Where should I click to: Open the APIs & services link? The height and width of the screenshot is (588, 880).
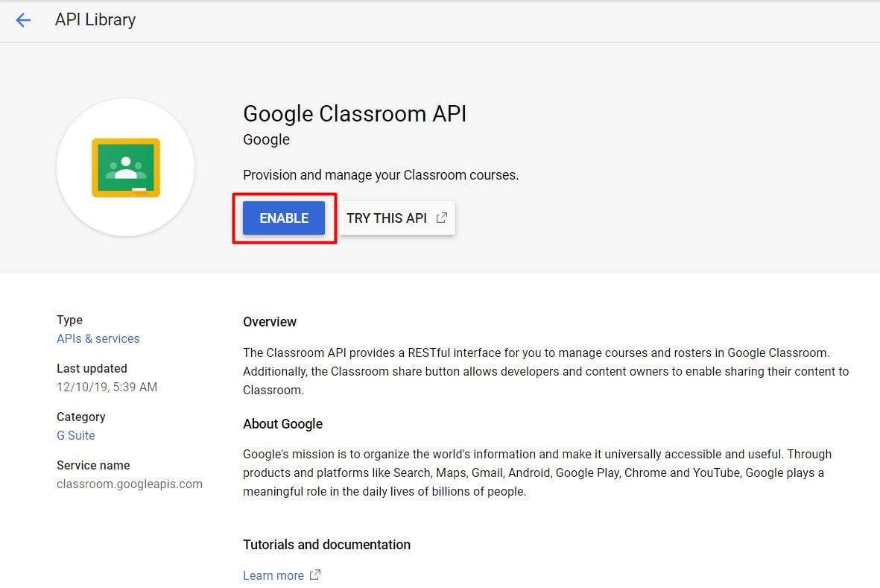[98, 338]
